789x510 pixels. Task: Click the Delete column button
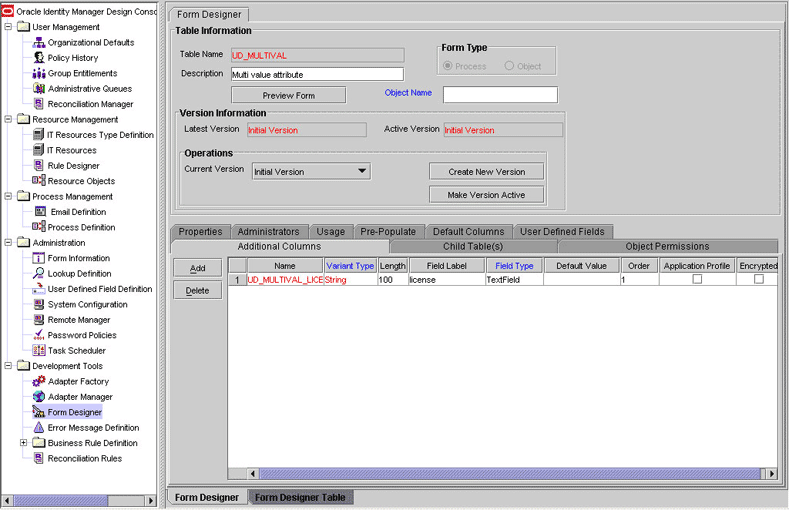click(197, 290)
